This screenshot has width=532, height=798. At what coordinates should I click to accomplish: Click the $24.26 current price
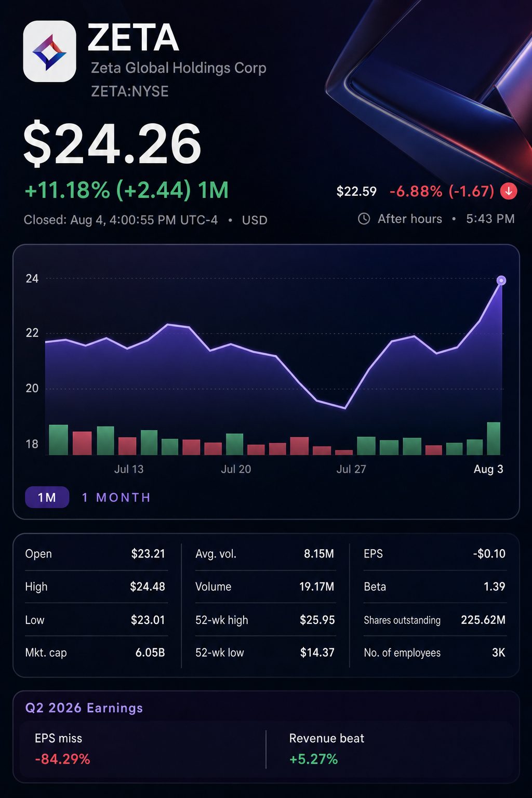click(112, 143)
